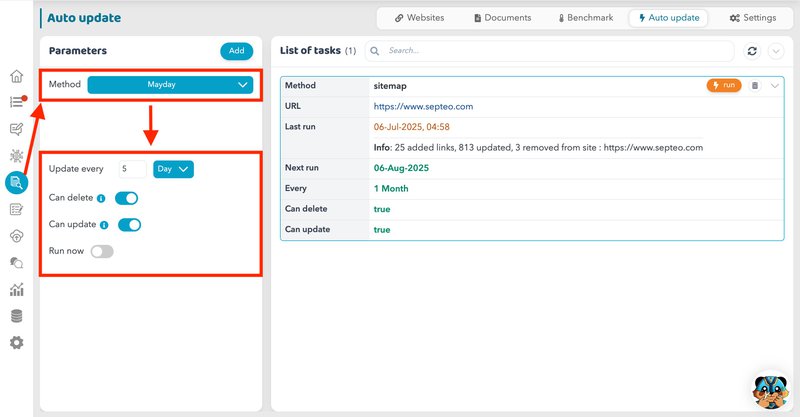Select the Auto update tab

point(668,18)
